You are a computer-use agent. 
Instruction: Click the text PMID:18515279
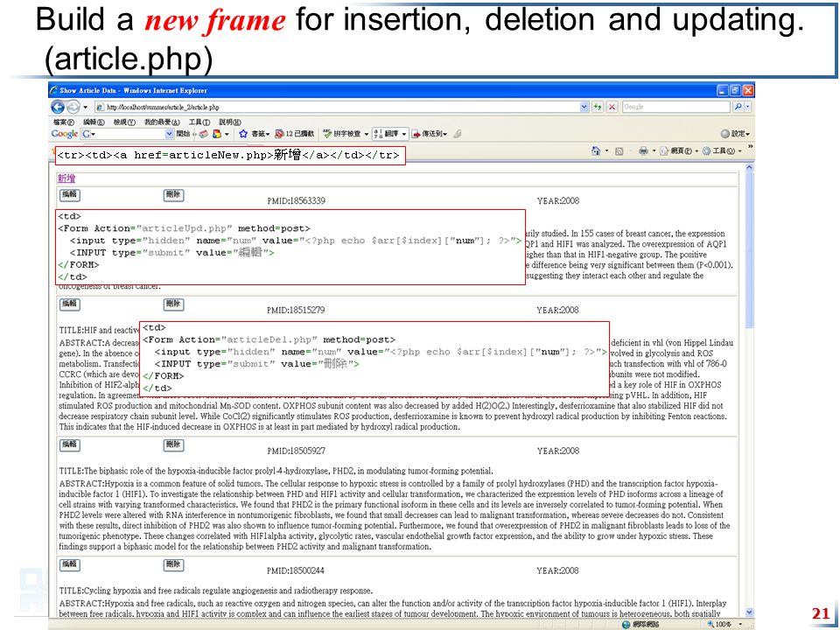click(x=296, y=310)
